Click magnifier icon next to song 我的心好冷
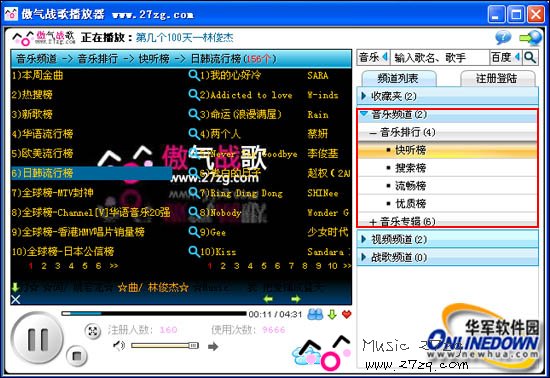This screenshot has height=378, width=550. point(194,75)
